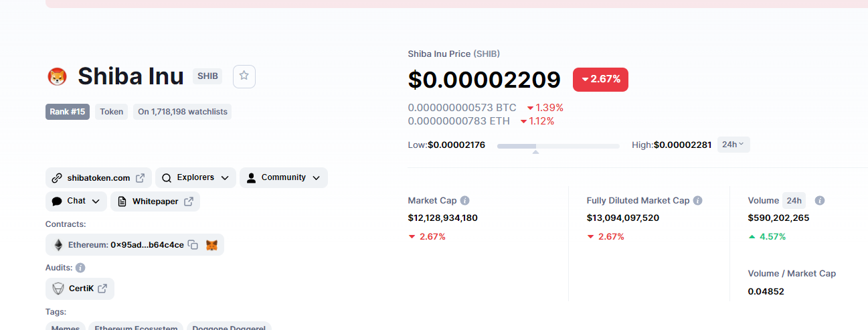Copy the Ethereum contract address
868x330 pixels.
pos(193,245)
